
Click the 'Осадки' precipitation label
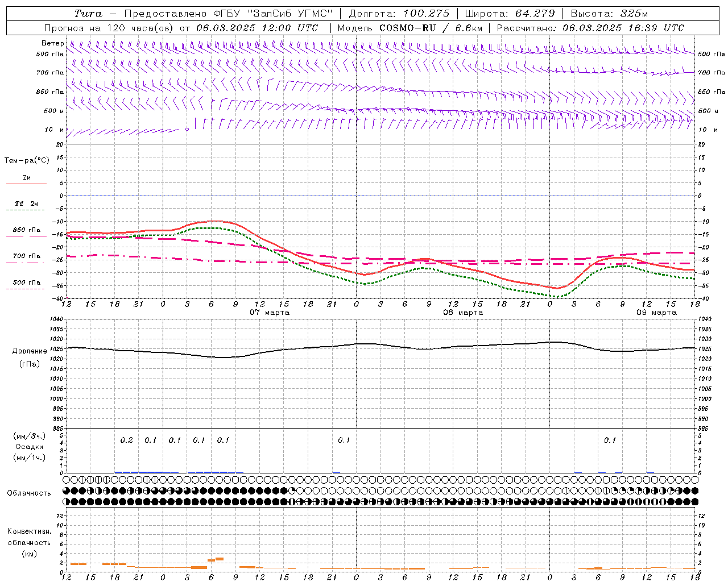pos(30,447)
